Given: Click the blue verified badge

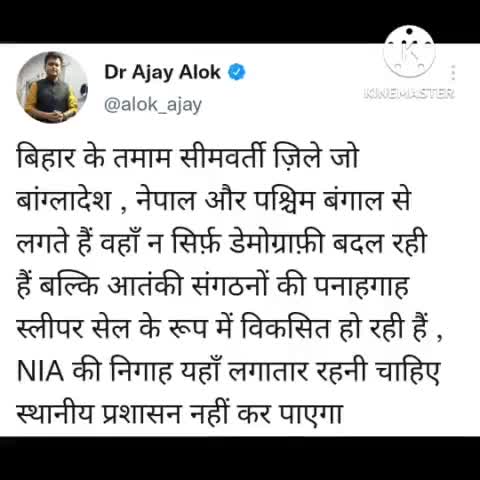Looking at the screenshot, I should [237, 72].
